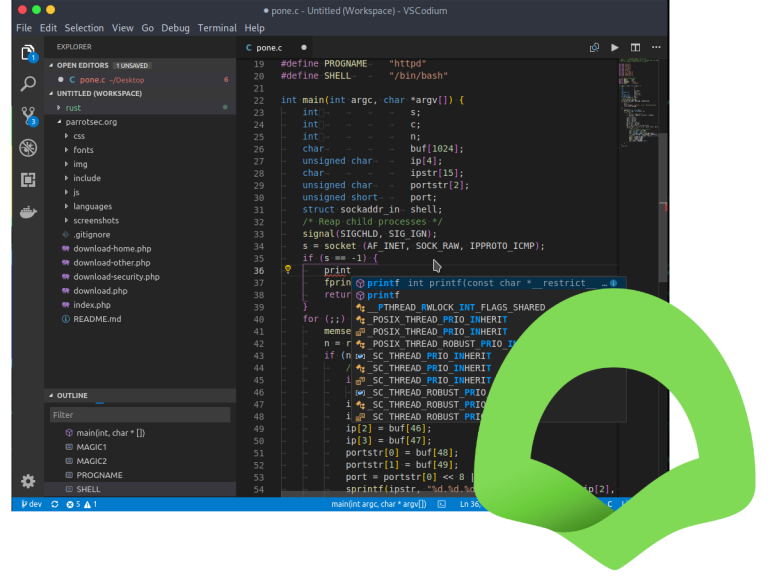
Task: Open the Edit menu
Action: point(48,28)
